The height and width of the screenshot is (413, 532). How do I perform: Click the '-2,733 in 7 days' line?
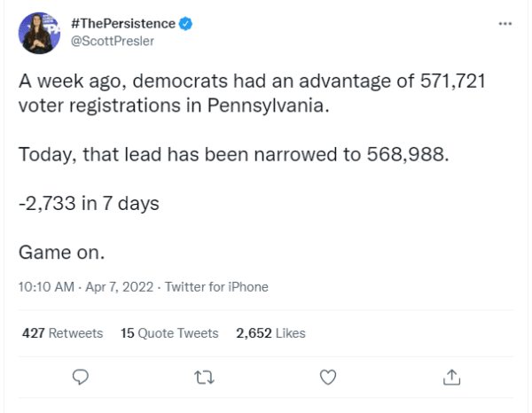tap(89, 203)
